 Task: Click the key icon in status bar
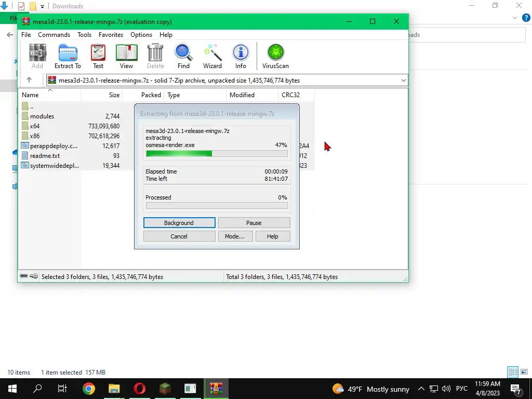(34, 276)
